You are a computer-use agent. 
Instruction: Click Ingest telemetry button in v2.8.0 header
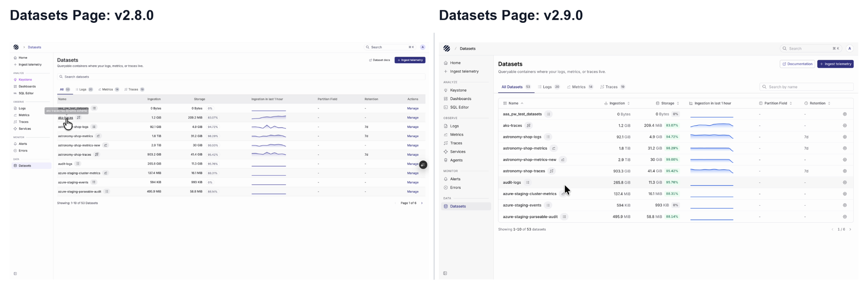coord(410,60)
